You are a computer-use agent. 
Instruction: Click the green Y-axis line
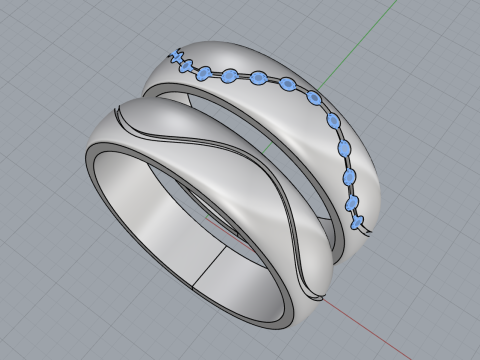358,44
